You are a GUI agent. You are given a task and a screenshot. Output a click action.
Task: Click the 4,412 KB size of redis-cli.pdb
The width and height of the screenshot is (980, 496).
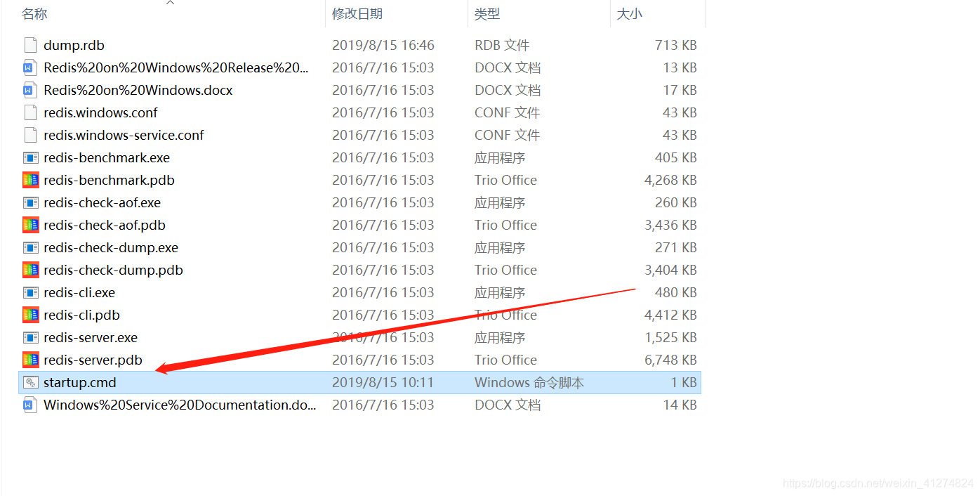point(671,315)
